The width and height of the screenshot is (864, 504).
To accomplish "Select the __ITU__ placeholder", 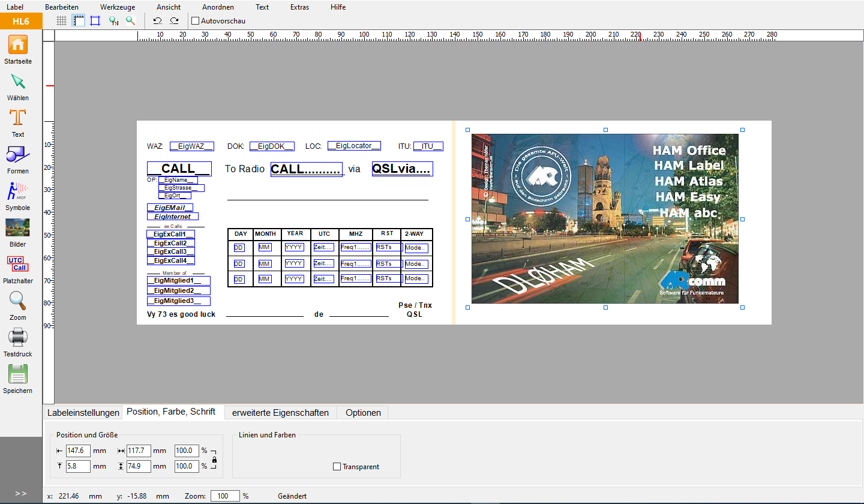I will 428,146.
